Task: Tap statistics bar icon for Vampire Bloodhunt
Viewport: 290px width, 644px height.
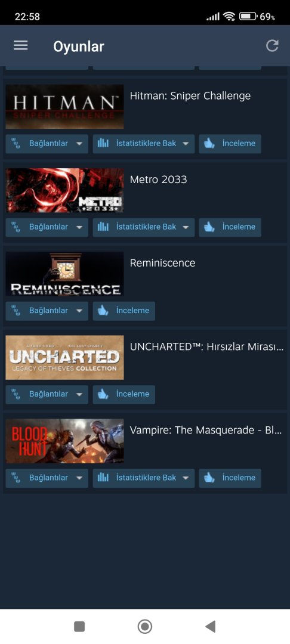Action: [x=103, y=478]
